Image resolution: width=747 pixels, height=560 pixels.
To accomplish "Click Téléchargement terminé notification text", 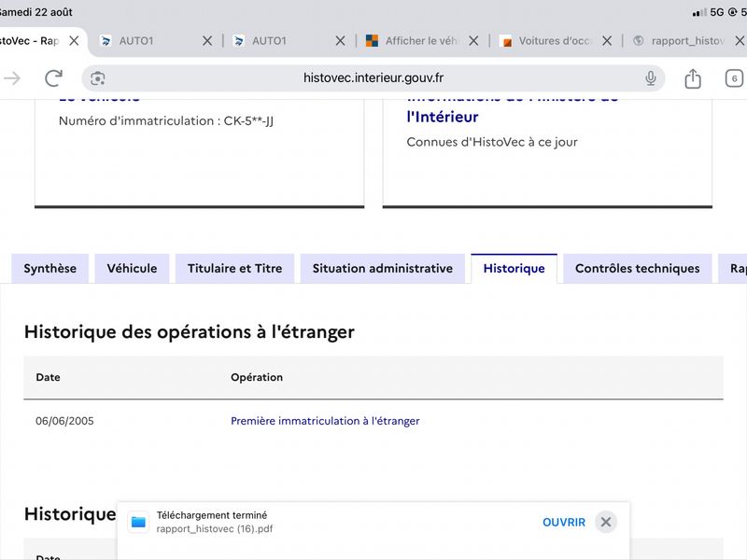I will click(212, 515).
